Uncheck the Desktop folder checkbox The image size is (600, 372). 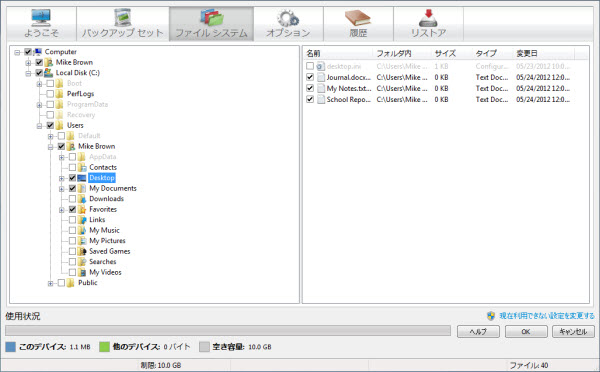pyautogui.click(x=72, y=178)
